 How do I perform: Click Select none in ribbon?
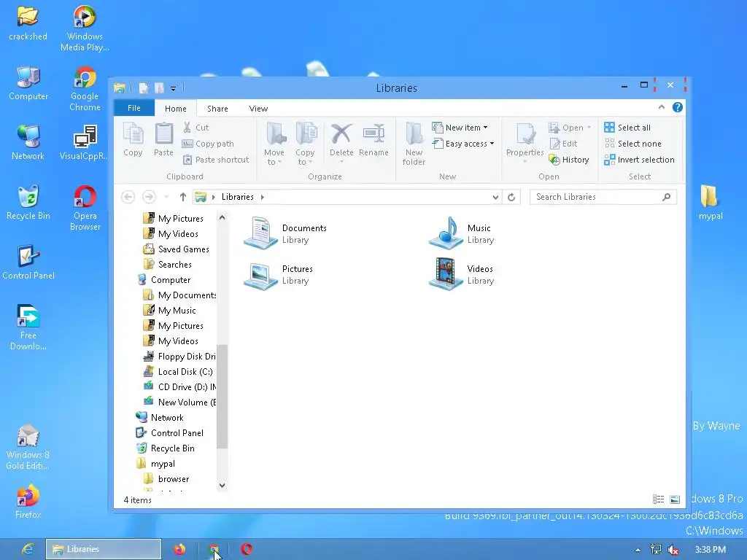632,144
